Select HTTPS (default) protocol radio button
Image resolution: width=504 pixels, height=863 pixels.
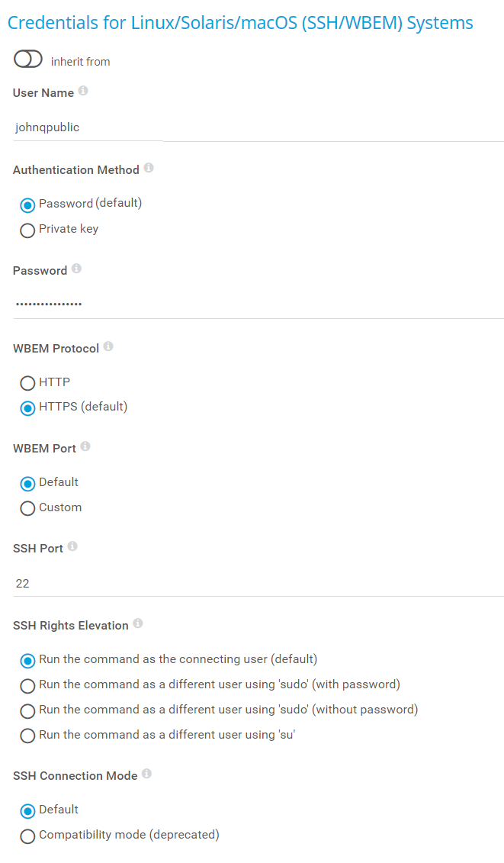pyautogui.click(x=28, y=408)
